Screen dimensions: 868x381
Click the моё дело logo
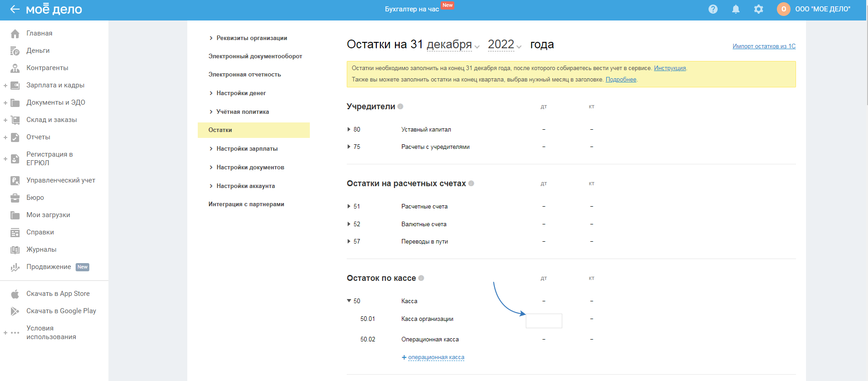[54, 9]
